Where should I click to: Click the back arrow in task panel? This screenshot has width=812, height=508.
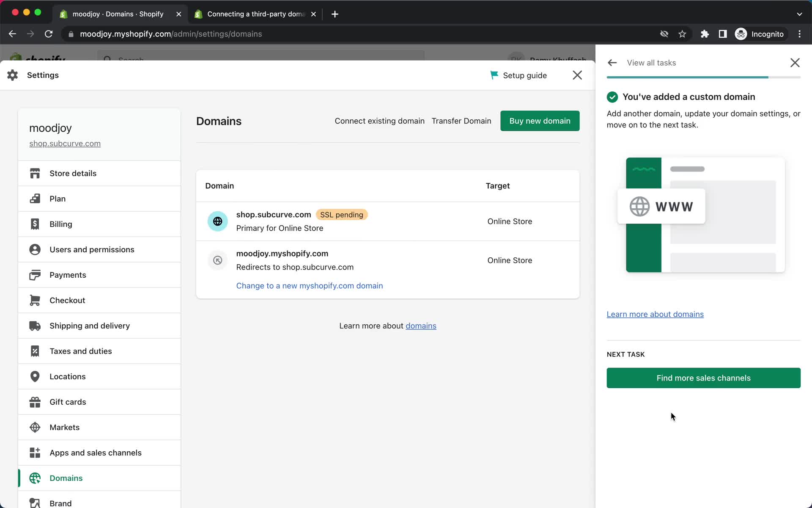tap(612, 63)
